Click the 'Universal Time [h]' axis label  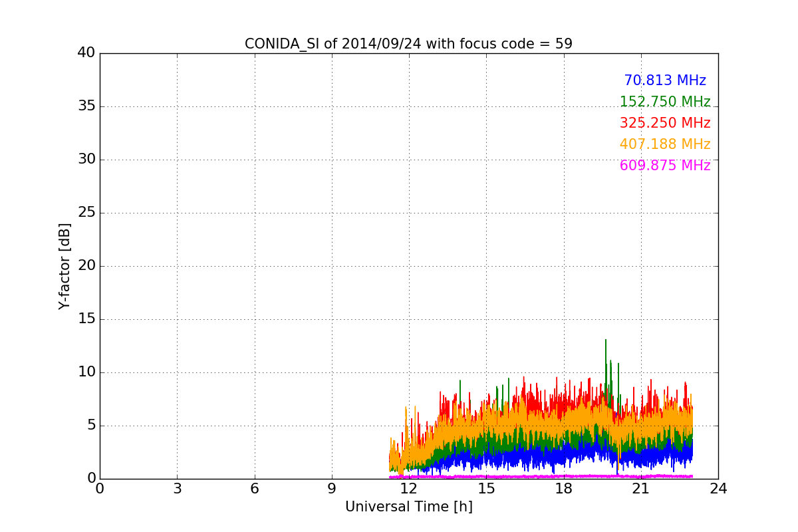coord(408,507)
